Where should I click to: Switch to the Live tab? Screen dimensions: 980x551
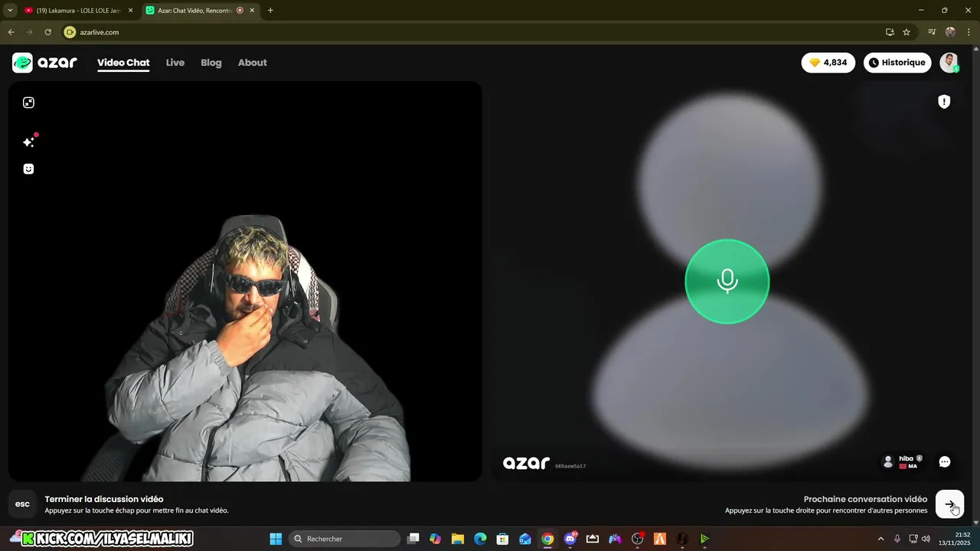[175, 63]
